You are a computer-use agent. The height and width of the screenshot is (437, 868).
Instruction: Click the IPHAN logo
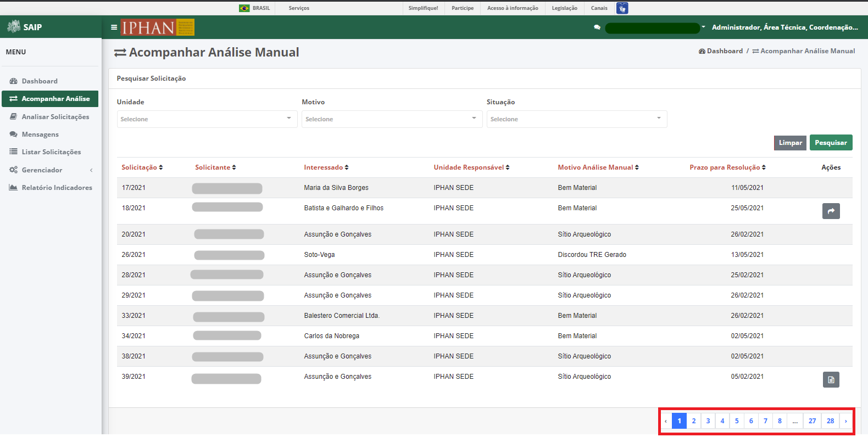(x=158, y=27)
